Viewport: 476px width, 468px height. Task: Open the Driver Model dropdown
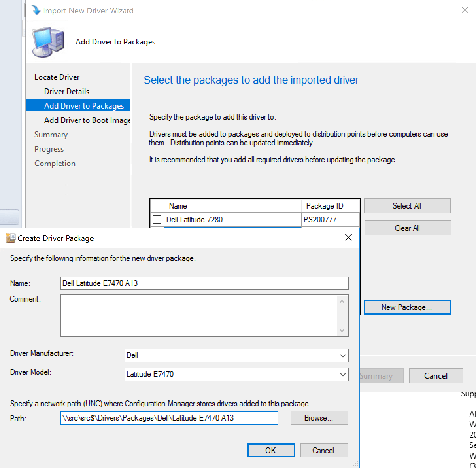tap(342, 374)
